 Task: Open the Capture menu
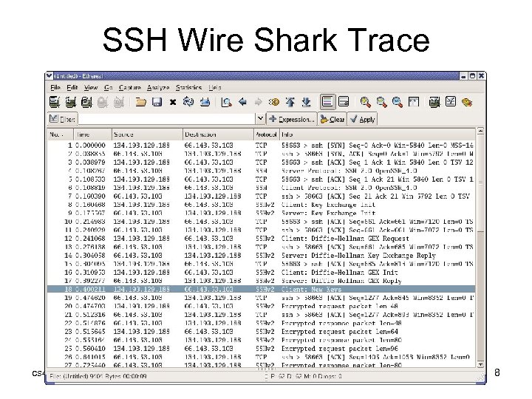[x=129, y=87]
